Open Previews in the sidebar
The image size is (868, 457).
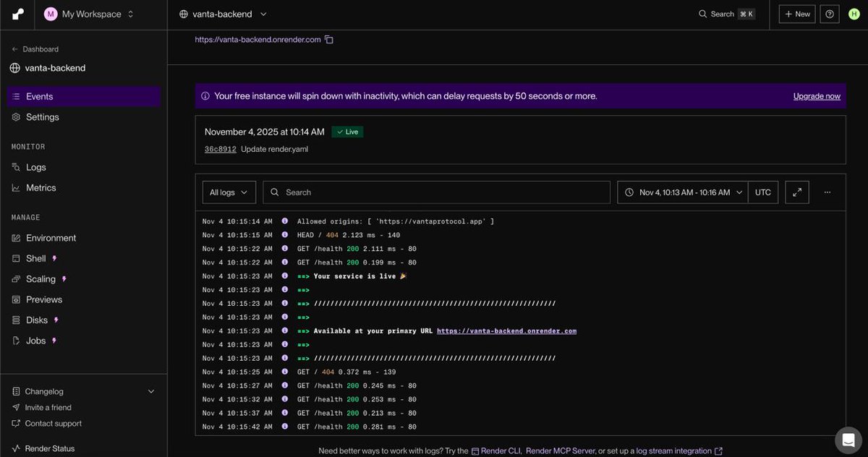click(x=44, y=299)
